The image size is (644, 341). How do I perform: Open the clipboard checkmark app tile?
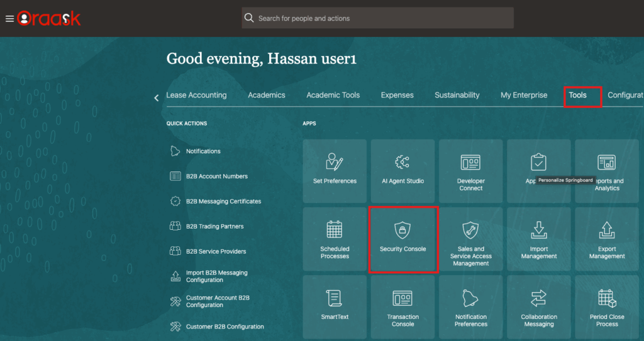point(539,171)
